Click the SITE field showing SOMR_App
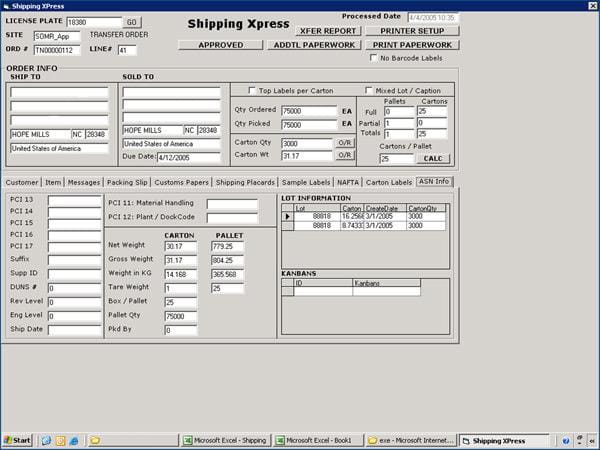Viewport: 600px width, 450px height. pyautogui.click(x=57, y=36)
